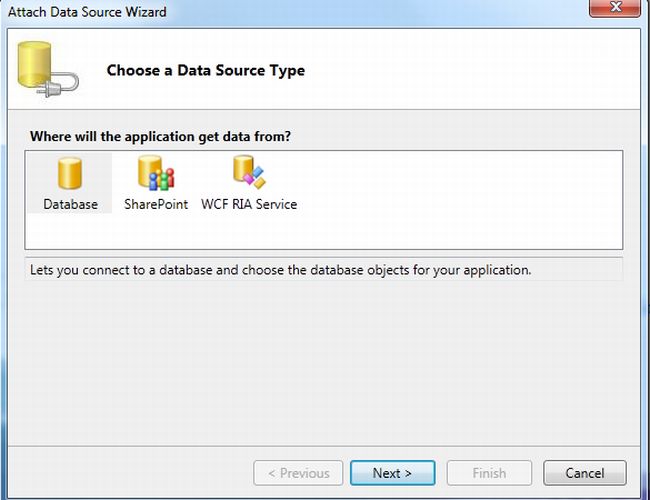Click the WCF RIA Service text label

point(249,204)
